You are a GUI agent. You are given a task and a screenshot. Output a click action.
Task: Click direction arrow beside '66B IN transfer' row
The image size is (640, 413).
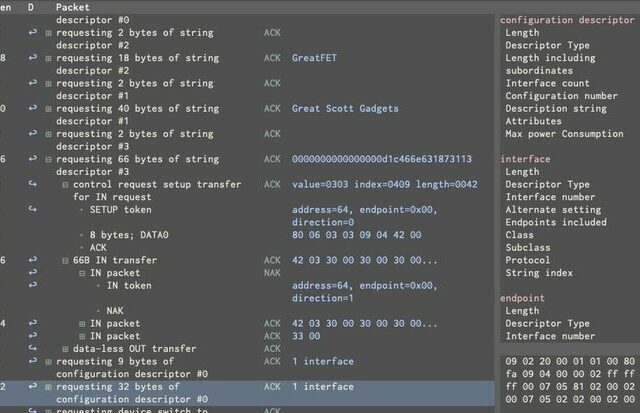tap(31, 260)
